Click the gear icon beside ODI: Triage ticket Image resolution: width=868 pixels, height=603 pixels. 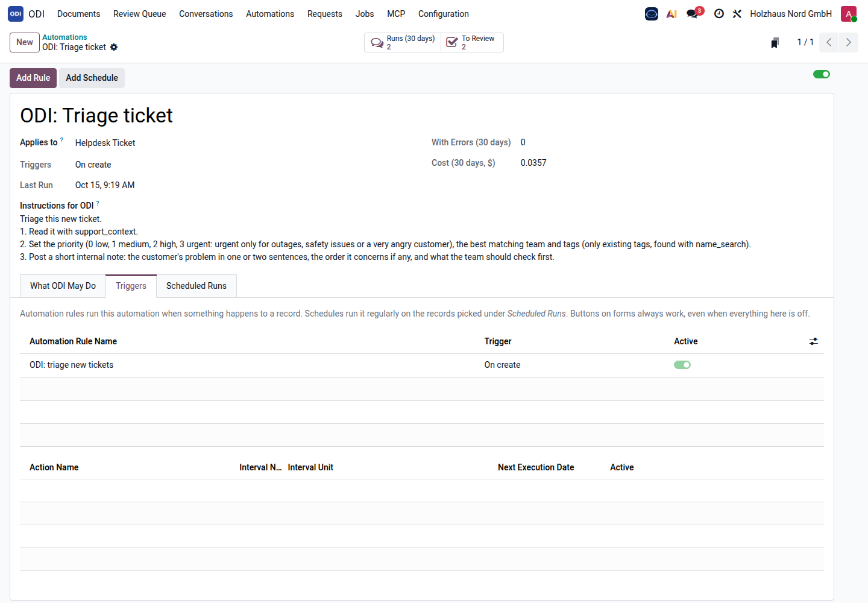pos(114,47)
